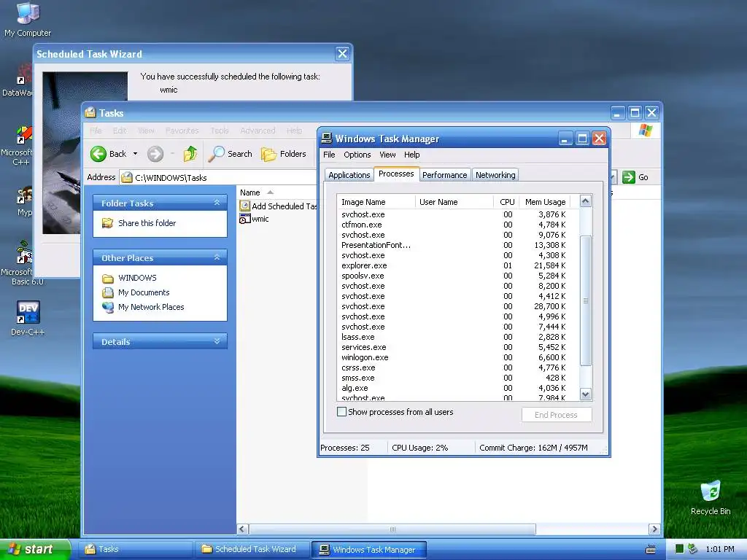Open Task Manager File menu

[x=329, y=155]
